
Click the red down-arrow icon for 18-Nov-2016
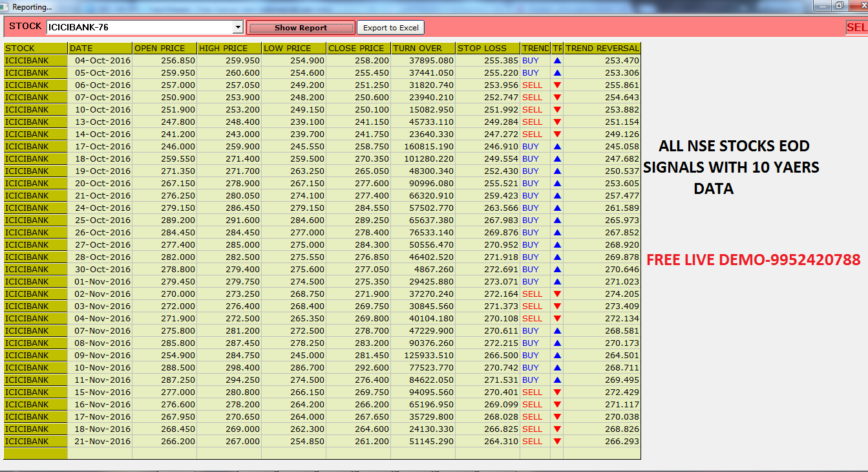(557, 429)
